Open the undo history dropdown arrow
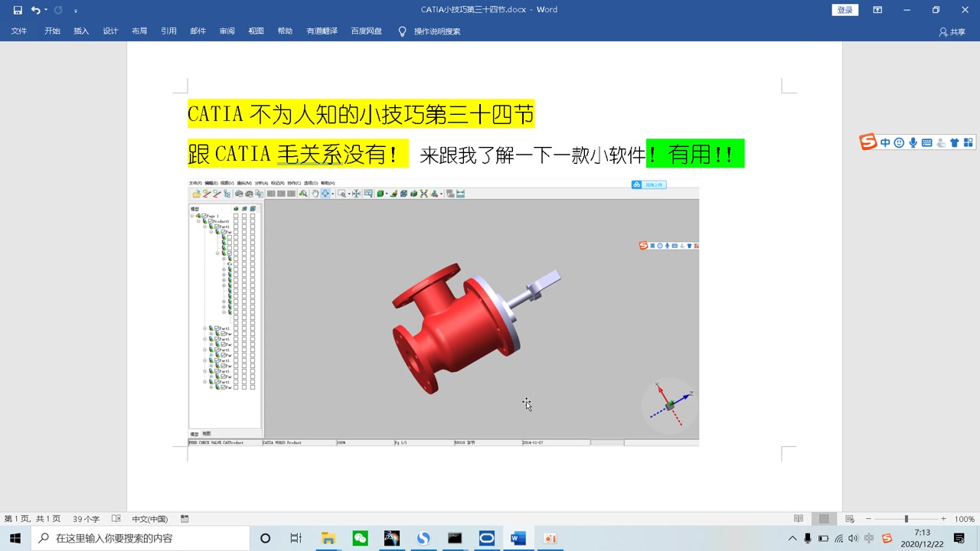Screen dimensions: 980x551 [x=46, y=10]
